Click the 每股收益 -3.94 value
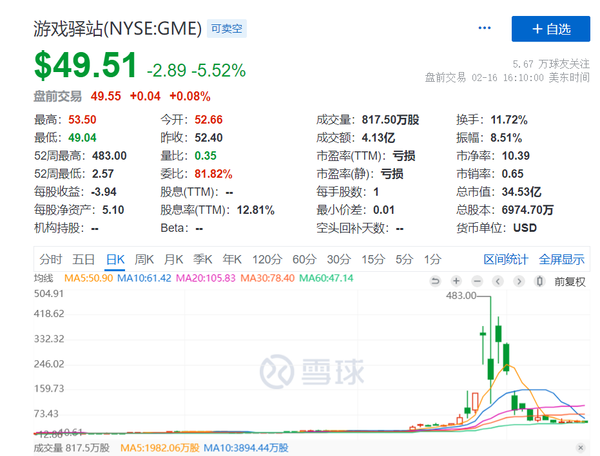 [103, 192]
